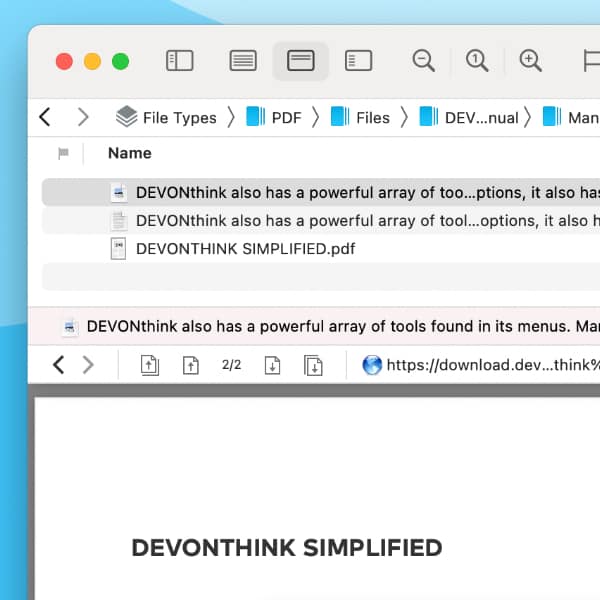Click the yellow minimize window button

(92, 61)
